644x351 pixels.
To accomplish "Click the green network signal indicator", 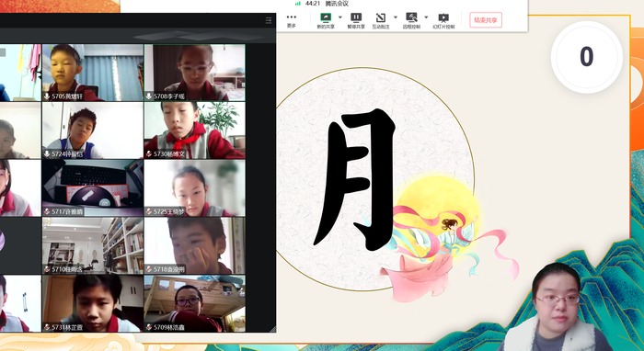I will pos(298,4).
